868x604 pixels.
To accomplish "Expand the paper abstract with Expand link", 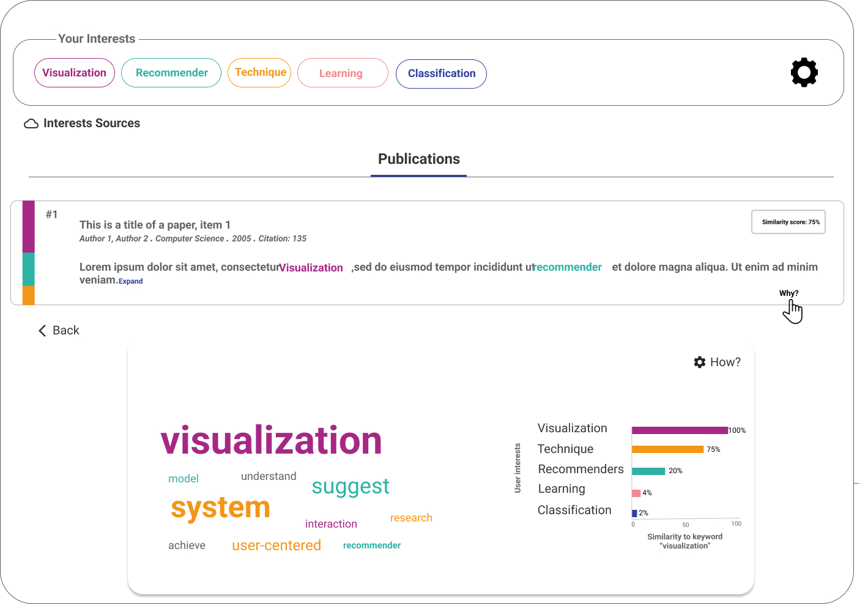I will (130, 281).
